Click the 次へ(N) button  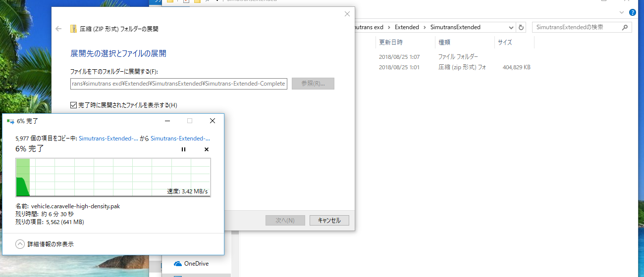(285, 221)
